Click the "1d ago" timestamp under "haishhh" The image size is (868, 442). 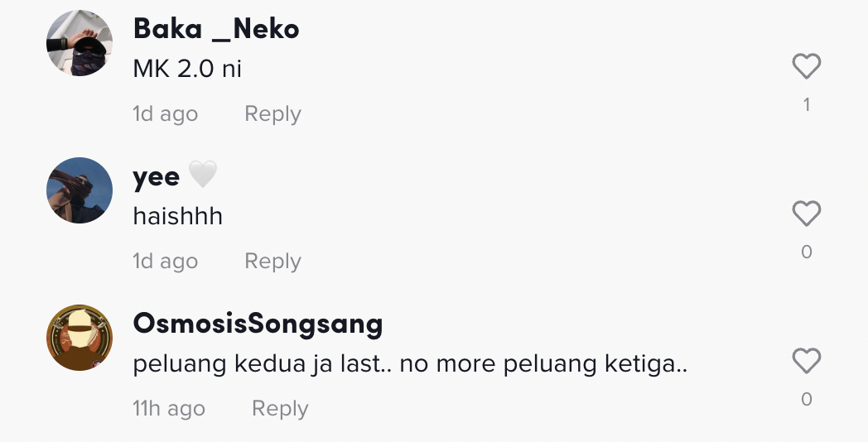coord(166,262)
